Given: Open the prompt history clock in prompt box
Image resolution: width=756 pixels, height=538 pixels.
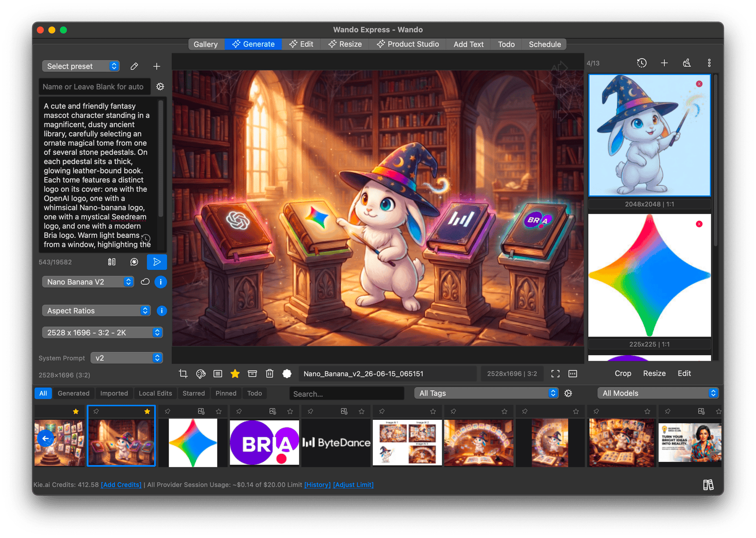Looking at the screenshot, I should click(x=146, y=238).
